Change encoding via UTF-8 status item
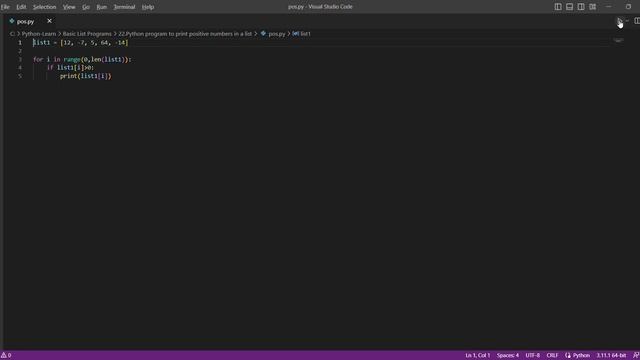Viewport: 640px width, 360px height. click(533, 356)
